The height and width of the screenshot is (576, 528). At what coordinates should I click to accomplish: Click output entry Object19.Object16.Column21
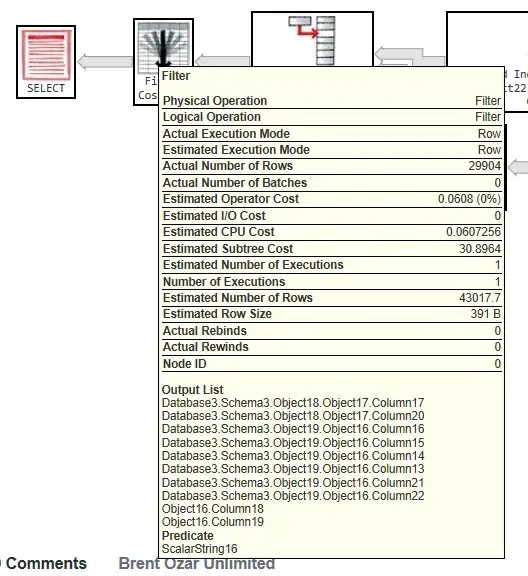coord(293,483)
